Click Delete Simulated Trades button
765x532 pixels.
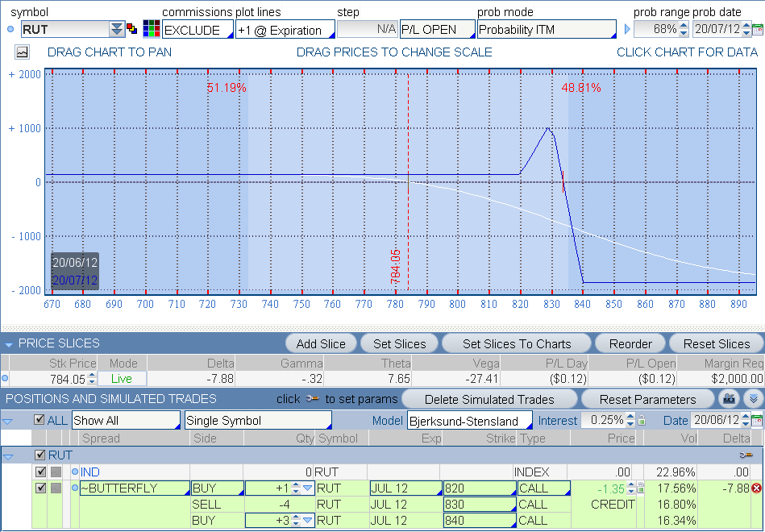pyautogui.click(x=489, y=399)
